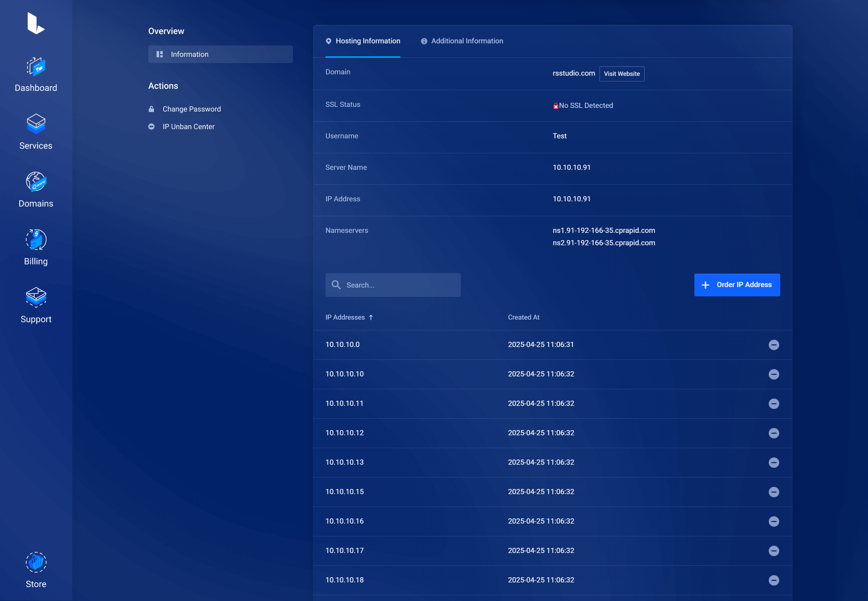
Task: Click the IP Unban Center icon
Action: [x=151, y=126]
